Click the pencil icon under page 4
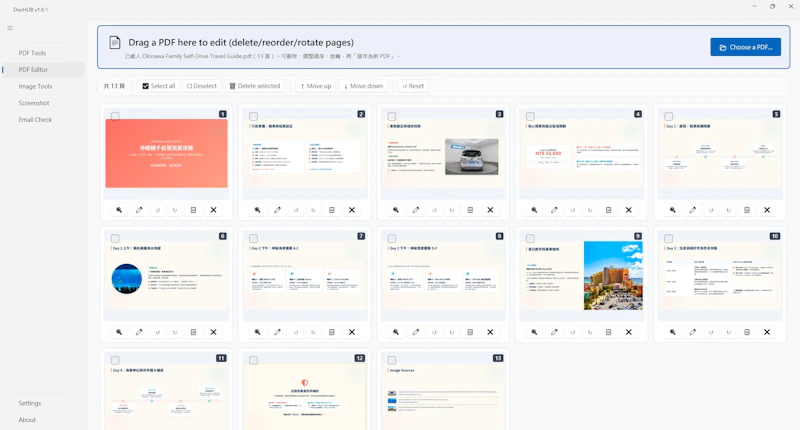Screen dimensions: 800x430 click(x=554, y=210)
